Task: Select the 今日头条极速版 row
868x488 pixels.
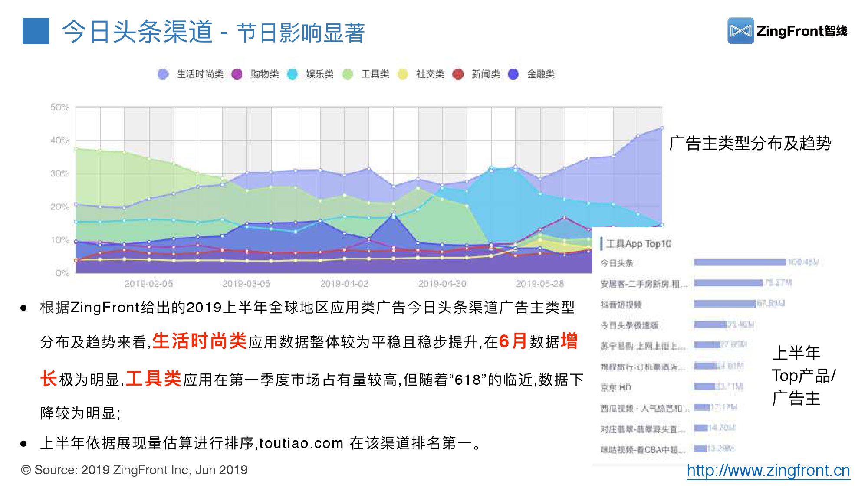Action: pos(677,325)
